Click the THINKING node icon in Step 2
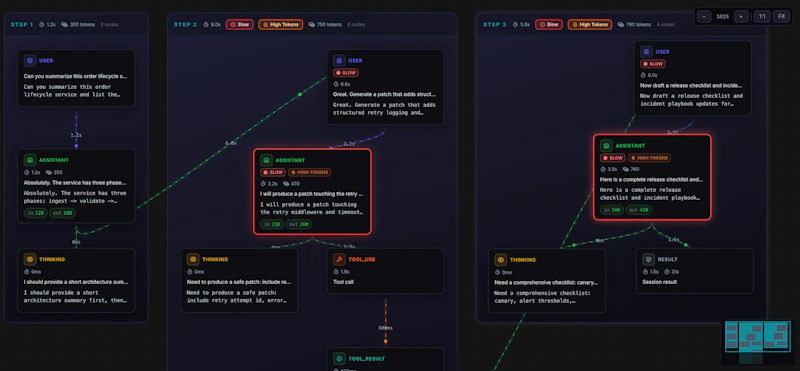800x371 pixels. [193, 259]
